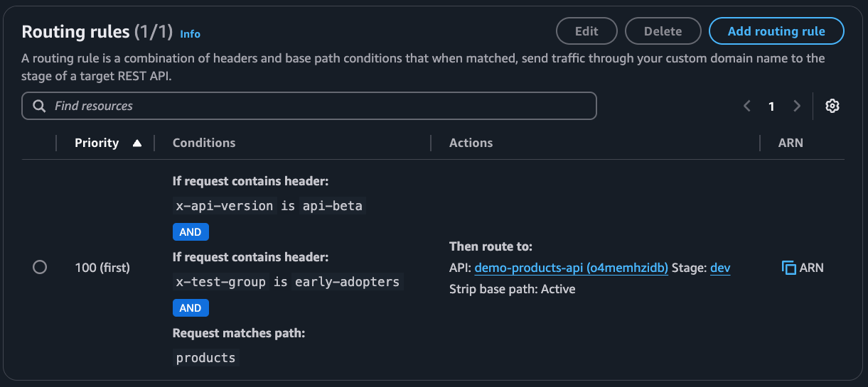
Task: Sort by Priority ascending arrow
Action: click(137, 143)
